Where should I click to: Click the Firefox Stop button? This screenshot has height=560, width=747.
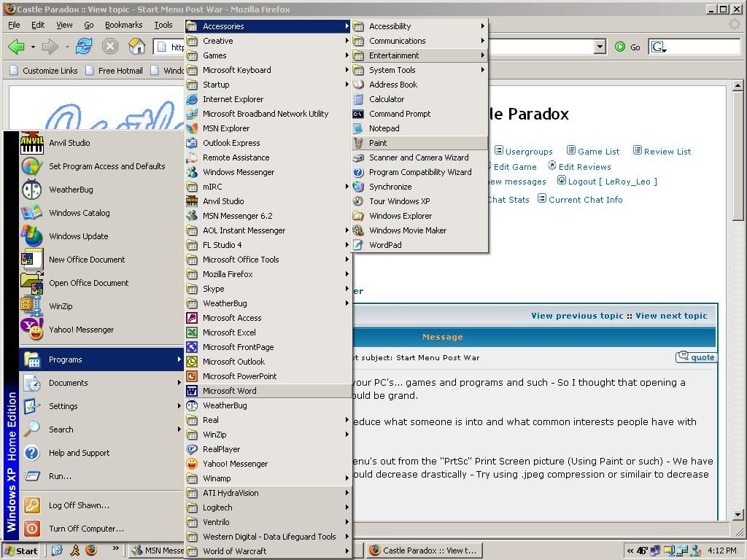click(110, 47)
